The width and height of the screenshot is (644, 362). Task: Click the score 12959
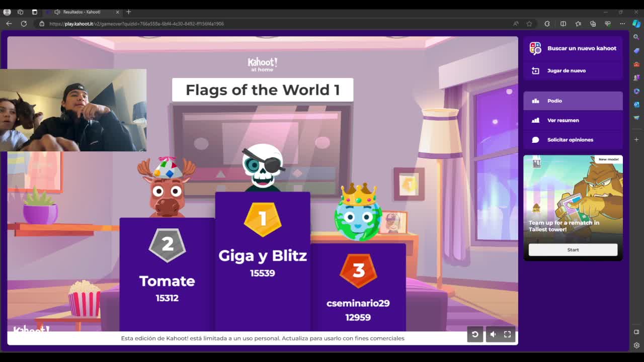[x=358, y=317]
